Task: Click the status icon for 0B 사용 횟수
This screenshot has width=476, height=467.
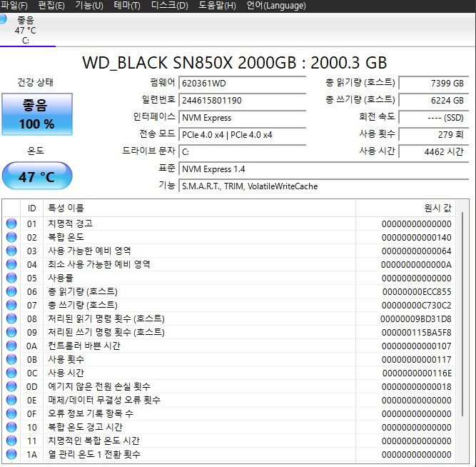Action: point(11,359)
